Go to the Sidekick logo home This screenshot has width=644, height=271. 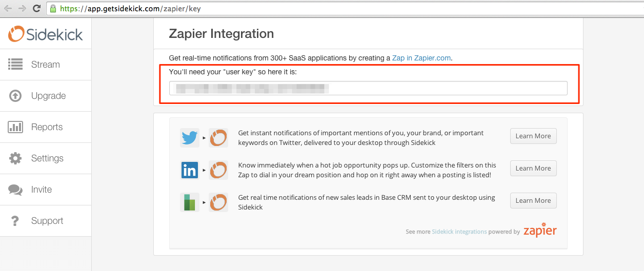46,34
